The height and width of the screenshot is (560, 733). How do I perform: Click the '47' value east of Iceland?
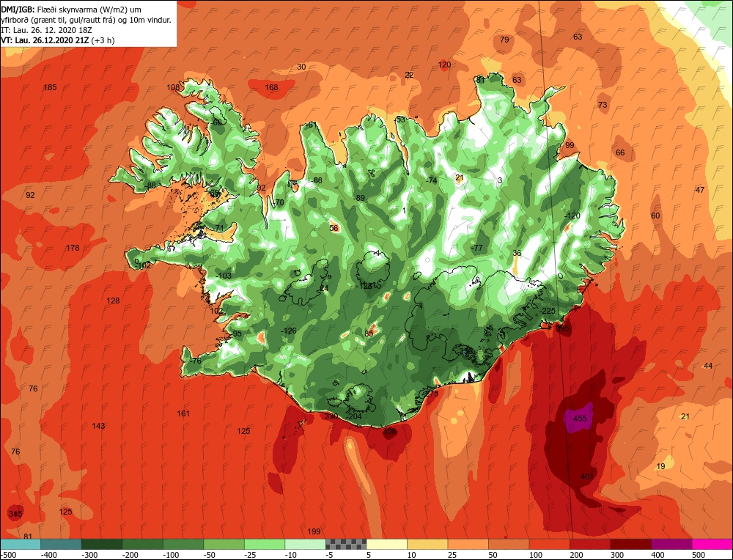pos(700,190)
